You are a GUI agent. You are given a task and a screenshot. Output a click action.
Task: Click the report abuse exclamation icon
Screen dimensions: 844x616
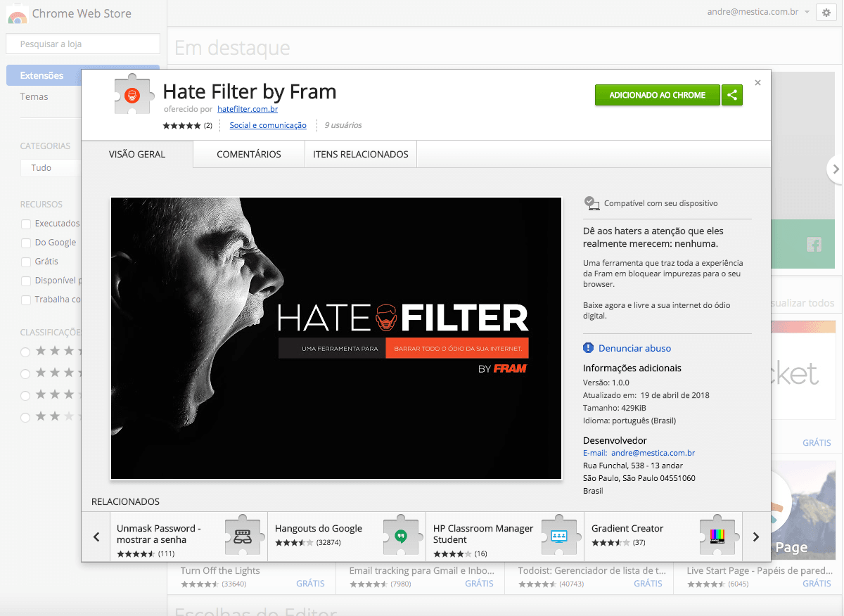(x=589, y=348)
